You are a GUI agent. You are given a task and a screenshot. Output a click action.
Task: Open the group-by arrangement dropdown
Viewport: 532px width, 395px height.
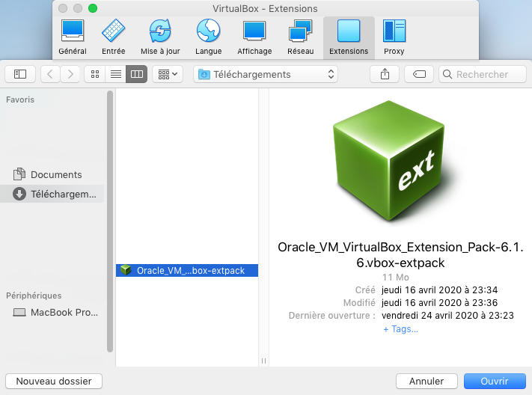168,74
